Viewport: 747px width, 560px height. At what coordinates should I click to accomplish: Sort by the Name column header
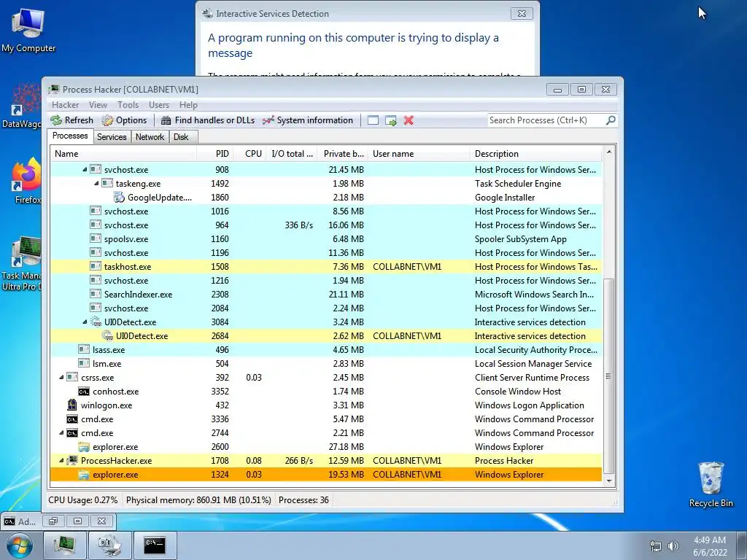click(x=123, y=154)
